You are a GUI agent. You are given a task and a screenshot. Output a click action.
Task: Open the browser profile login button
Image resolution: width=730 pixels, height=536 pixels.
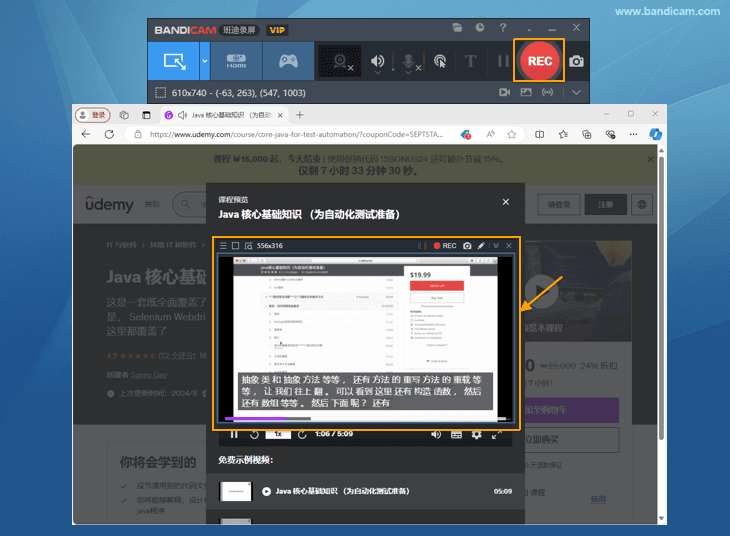coord(93,115)
